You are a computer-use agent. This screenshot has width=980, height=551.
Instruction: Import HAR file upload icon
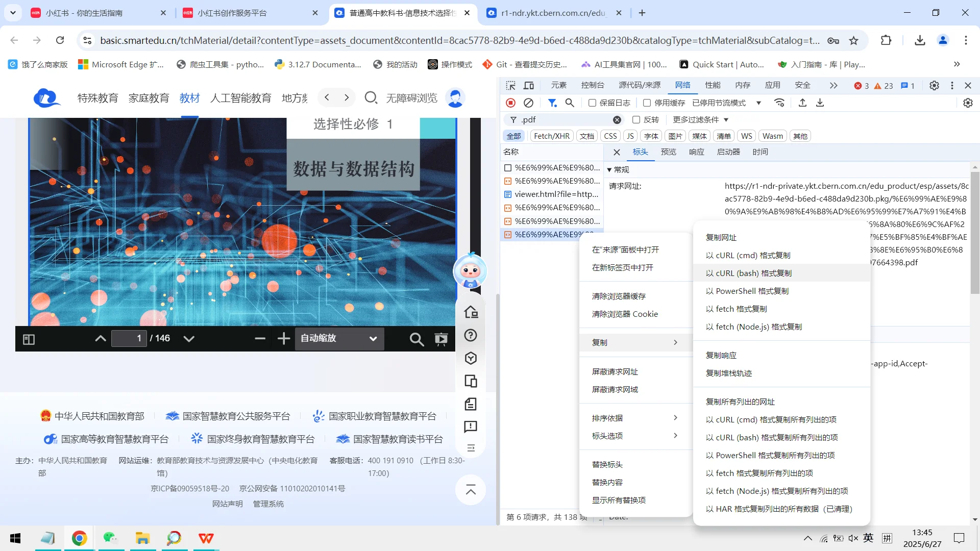pos(802,103)
